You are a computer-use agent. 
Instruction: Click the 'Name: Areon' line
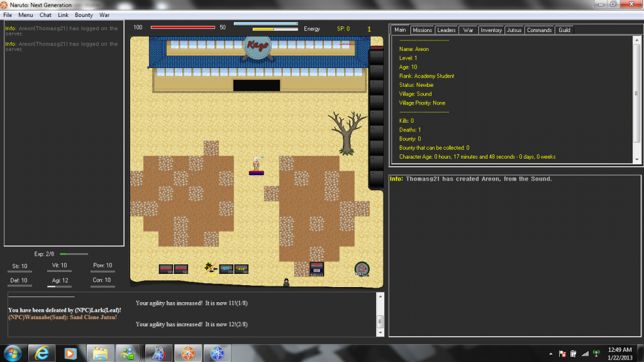pyautogui.click(x=414, y=49)
